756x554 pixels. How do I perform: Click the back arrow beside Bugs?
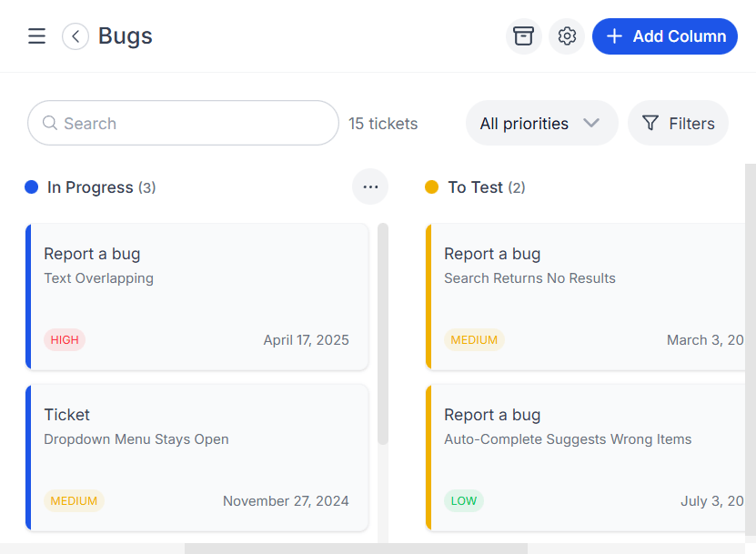click(x=76, y=36)
